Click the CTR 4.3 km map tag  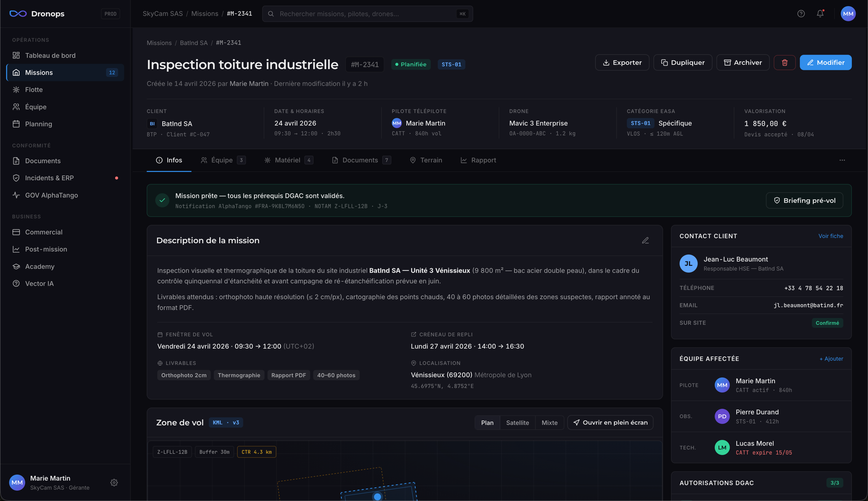256,452
